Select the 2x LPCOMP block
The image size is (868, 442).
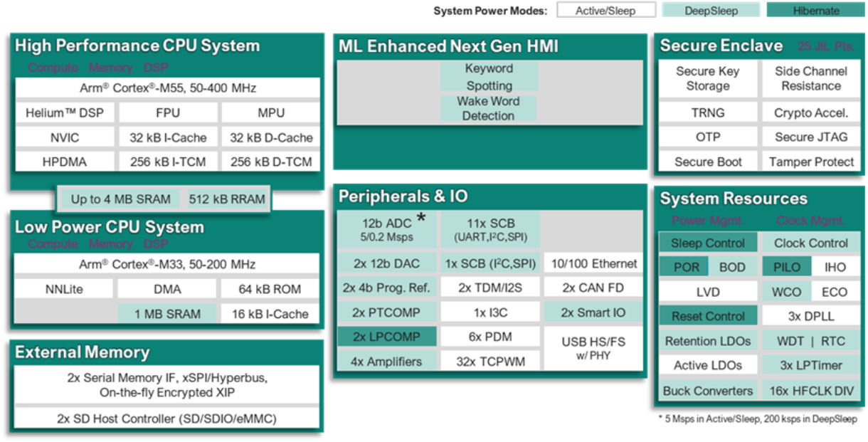(387, 337)
